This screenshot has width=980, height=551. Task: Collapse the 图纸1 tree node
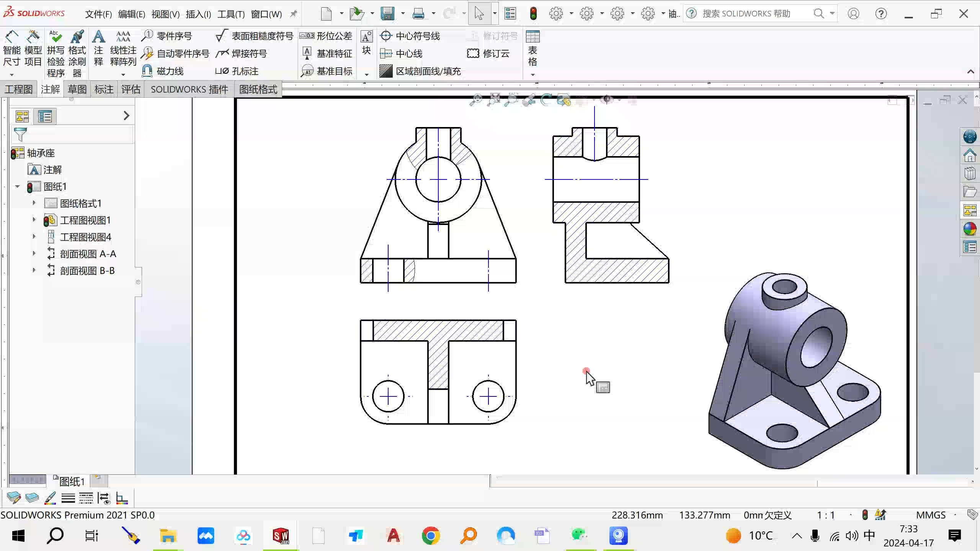tap(17, 186)
